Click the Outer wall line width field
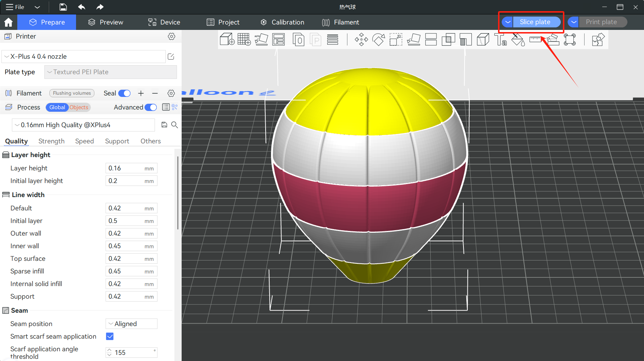The height and width of the screenshot is (361, 644). tap(132, 233)
